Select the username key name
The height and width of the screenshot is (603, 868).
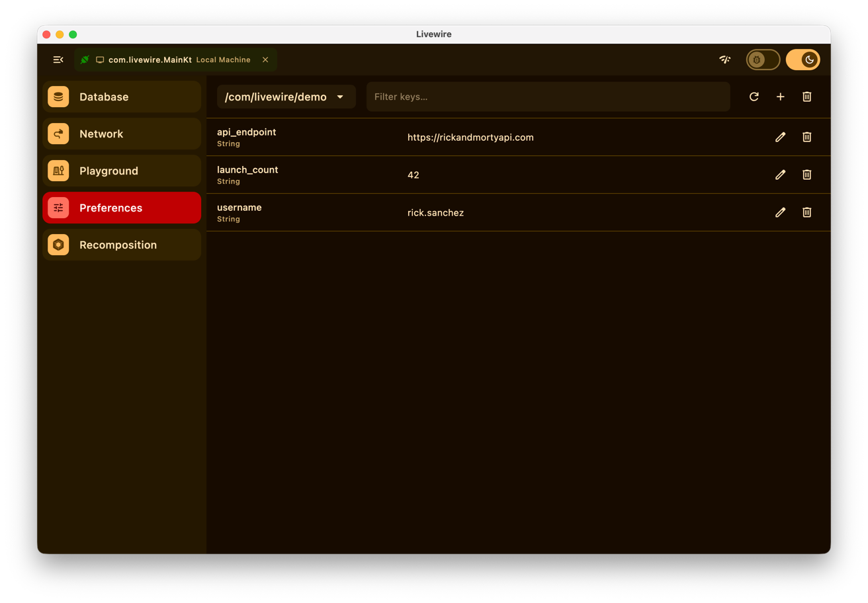(239, 208)
